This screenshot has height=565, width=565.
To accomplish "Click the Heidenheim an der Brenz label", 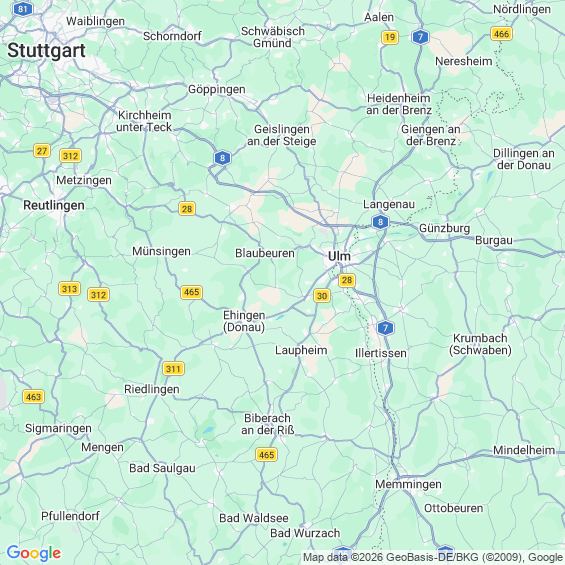I will pos(399,104).
